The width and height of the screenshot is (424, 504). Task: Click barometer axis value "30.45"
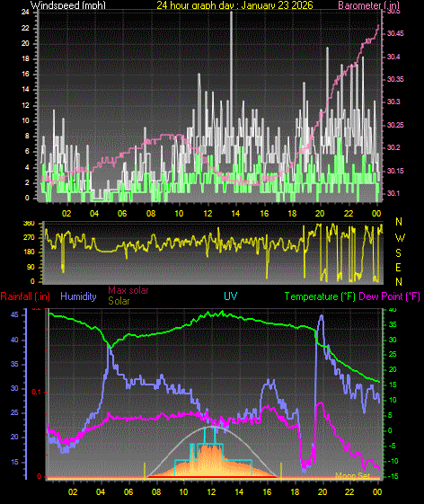click(395, 33)
